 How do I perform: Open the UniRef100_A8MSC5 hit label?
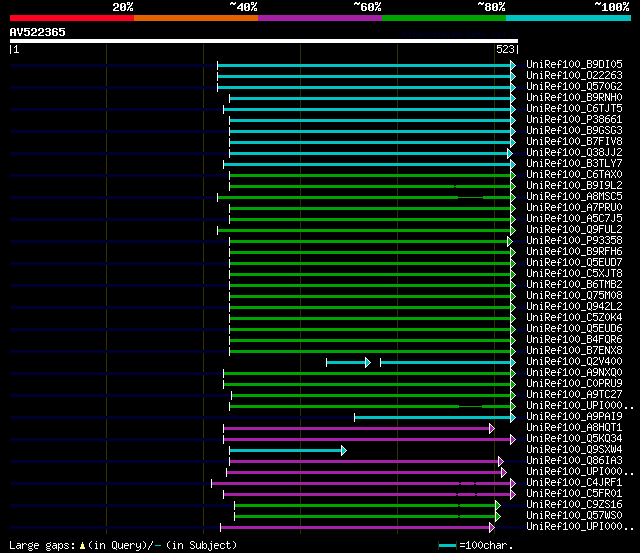point(574,197)
